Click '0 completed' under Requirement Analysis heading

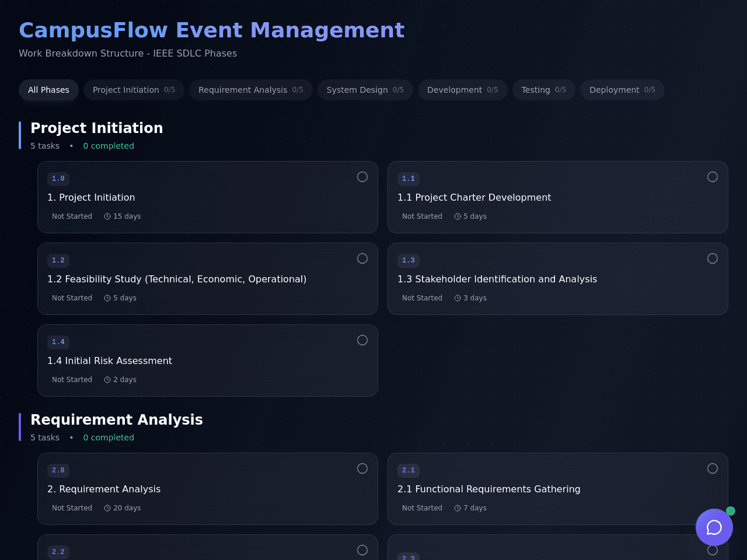[109, 437]
